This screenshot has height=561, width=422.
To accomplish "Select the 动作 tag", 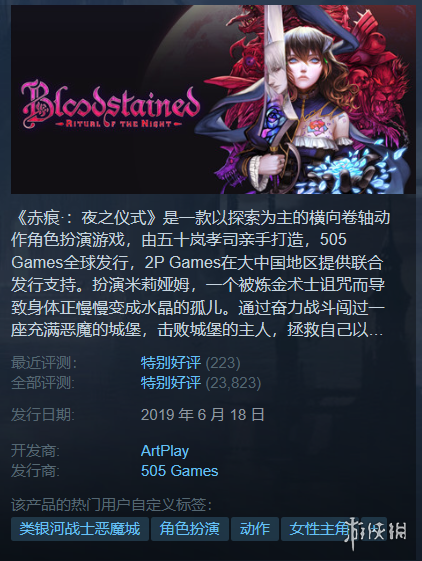I will pos(255,529).
